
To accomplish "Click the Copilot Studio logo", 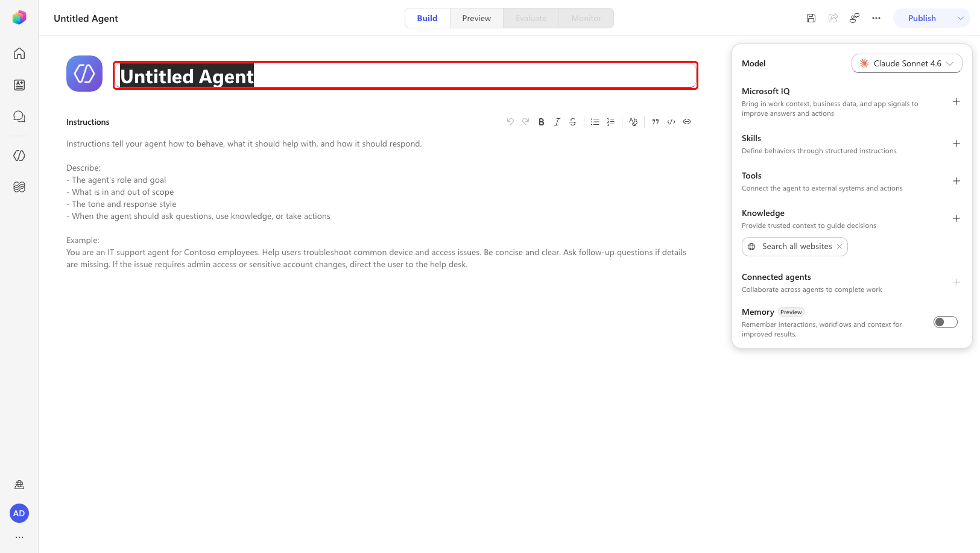I will tap(19, 17).
